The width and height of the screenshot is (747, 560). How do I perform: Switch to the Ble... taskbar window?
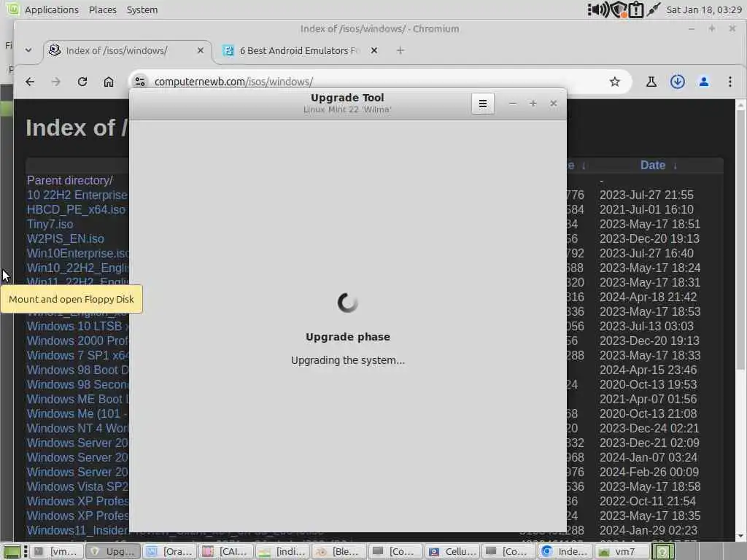pyautogui.click(x=338, y=551)
